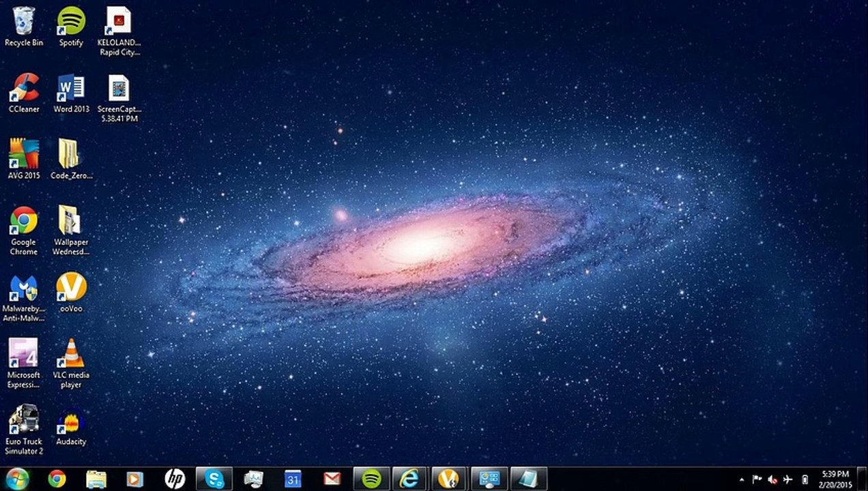
Task: Select the ooVoo desktop shortcut
Action: pos(71,293)
